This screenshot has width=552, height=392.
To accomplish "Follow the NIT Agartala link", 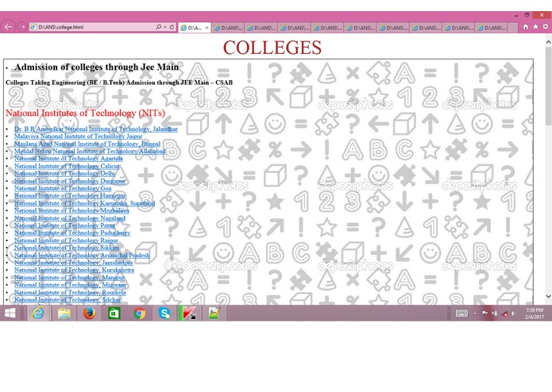I will pos(68,159).
